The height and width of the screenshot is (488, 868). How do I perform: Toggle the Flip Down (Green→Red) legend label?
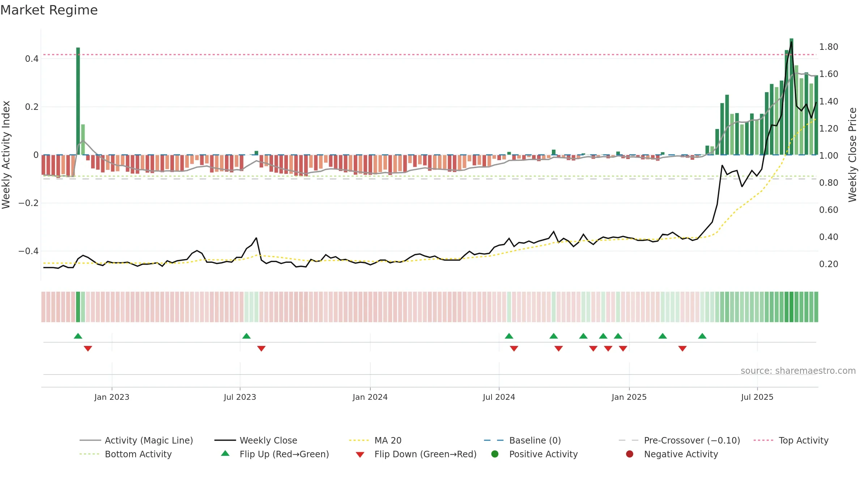coord(426,454)
